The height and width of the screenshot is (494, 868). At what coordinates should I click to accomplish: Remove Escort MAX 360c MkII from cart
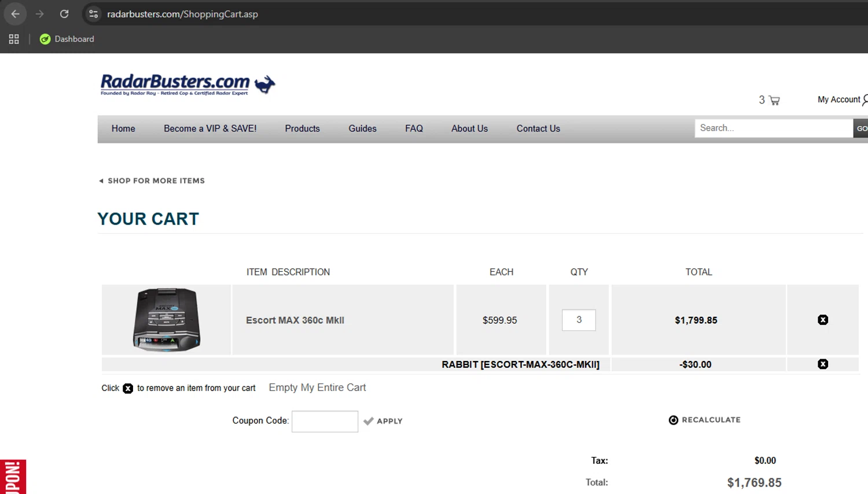pyautogui.click(x=823, y=320)
